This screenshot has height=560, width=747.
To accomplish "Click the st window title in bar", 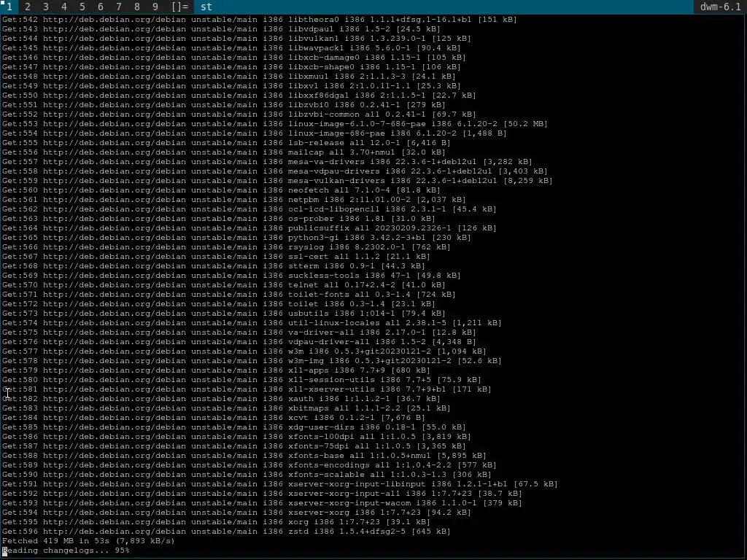I will [206, 7].
